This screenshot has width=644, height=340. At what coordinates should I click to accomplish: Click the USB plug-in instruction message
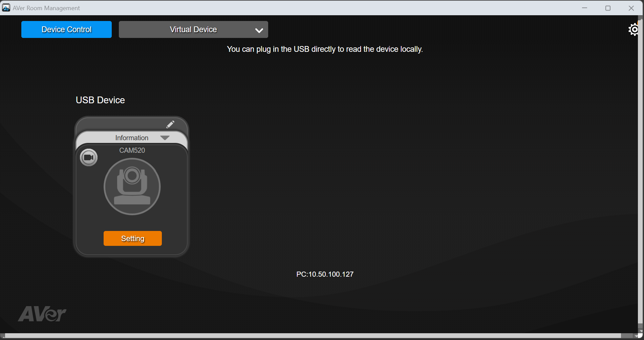pyautogui.click(x=325, y=49)
